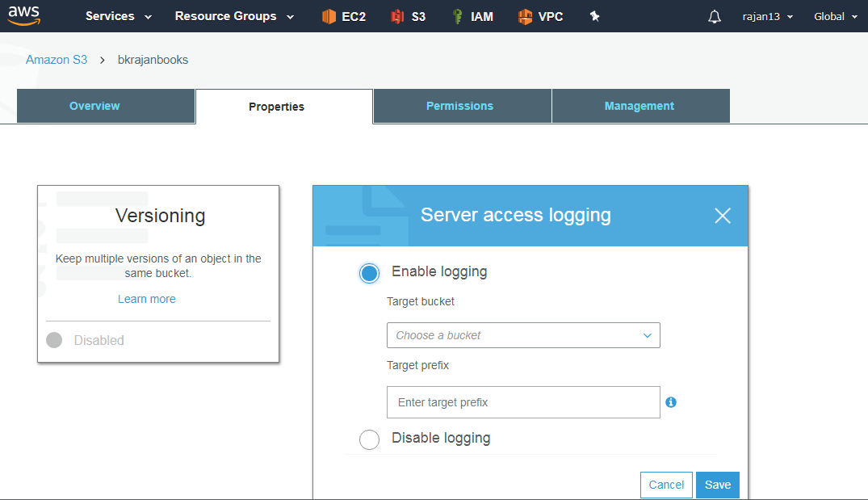The height and width of the screenshot is (500, 868).
Task: Open the IAM shortcut icon
Action: click(472, 15)
